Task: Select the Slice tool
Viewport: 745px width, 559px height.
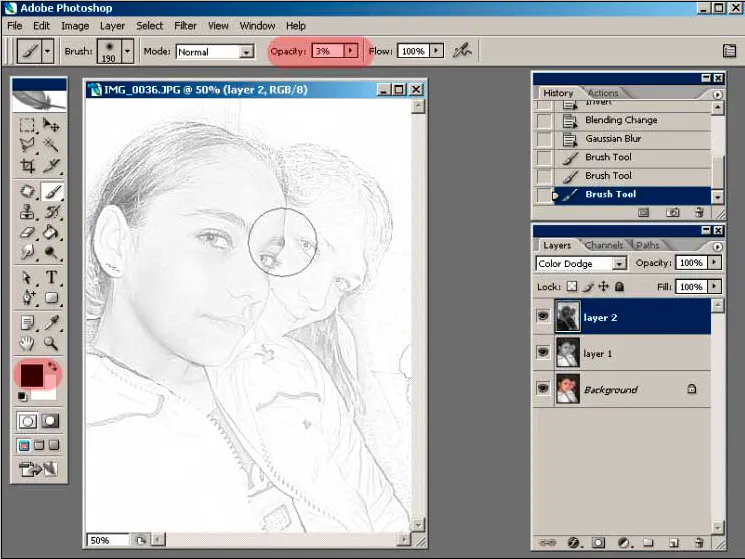Action: tap(51, 165)
